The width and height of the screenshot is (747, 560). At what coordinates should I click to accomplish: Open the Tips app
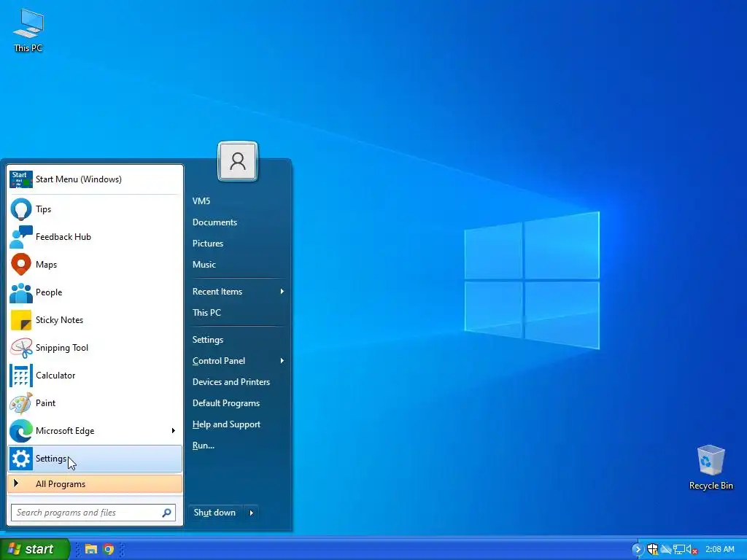click(x=95, y=209)
